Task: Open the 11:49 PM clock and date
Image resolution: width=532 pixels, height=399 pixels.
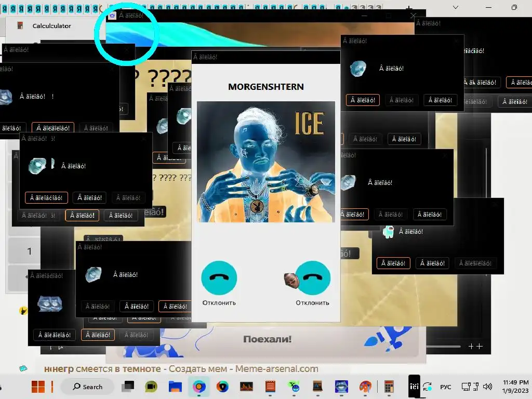Action: pos(515,387)
